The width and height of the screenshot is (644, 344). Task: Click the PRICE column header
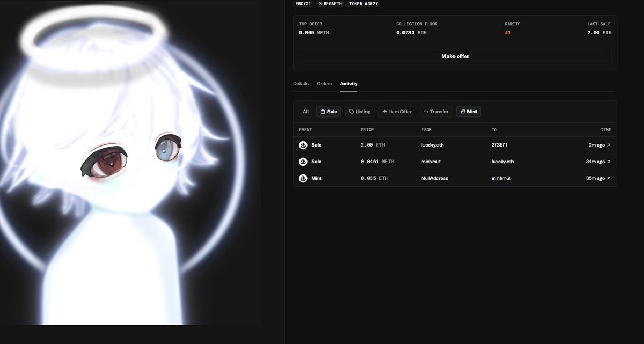click(367, 130)
